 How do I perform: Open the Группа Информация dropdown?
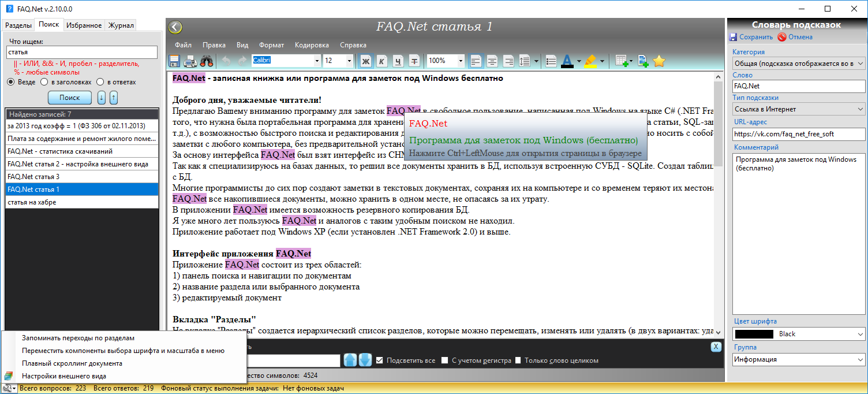pos(799,359)
